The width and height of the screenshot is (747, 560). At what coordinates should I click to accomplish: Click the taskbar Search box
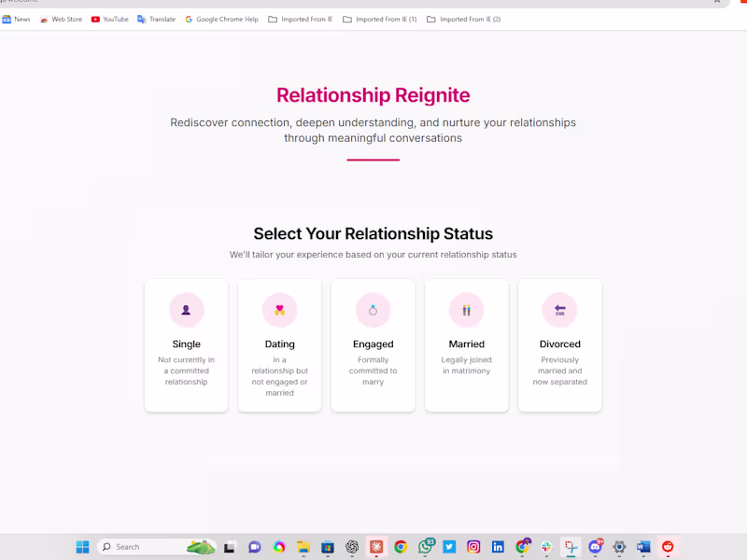coord(156,547)
